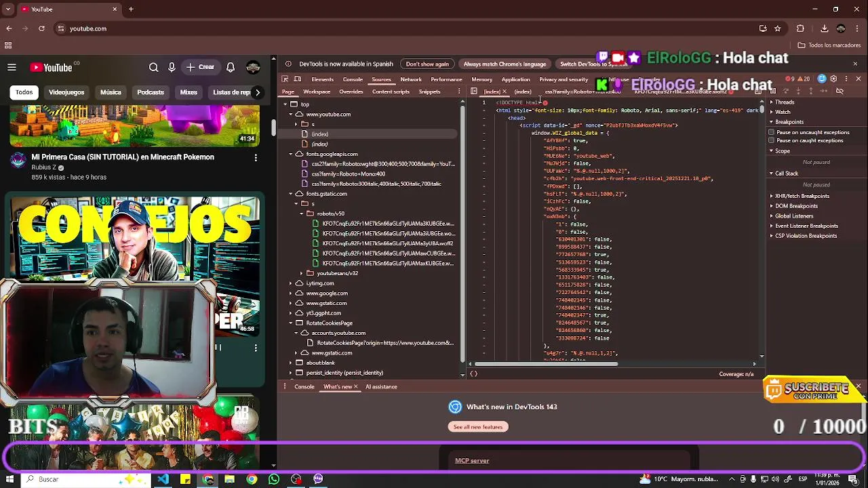Select the Overrides navigator tab

point(351,91)
